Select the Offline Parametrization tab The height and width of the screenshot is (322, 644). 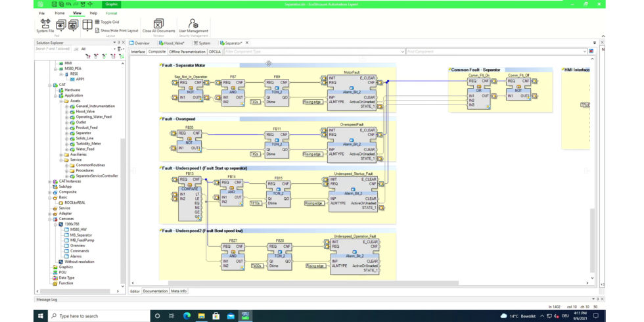(187, 51)
